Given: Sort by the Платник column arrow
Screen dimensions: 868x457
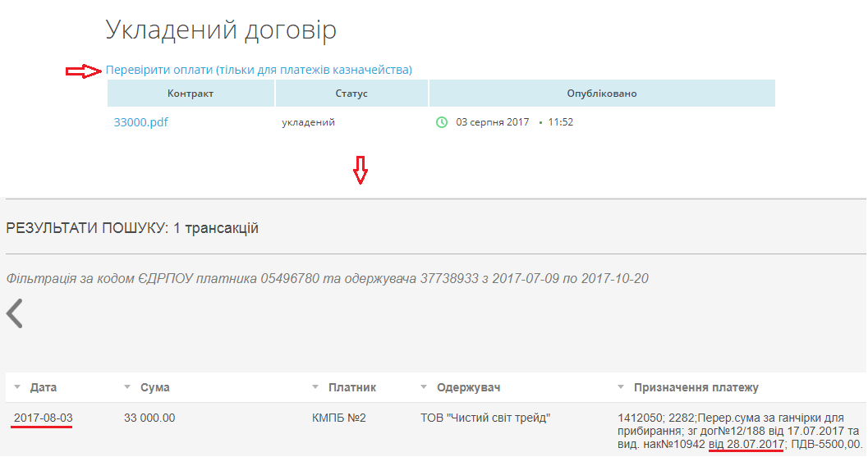Looking at the screenshot, I should click(x=315, y=387).
